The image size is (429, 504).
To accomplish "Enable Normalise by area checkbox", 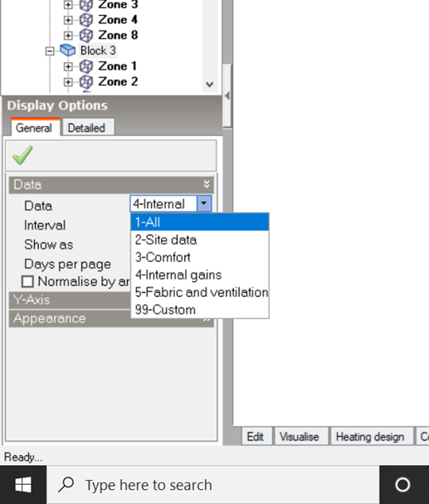I will [27, 282].
